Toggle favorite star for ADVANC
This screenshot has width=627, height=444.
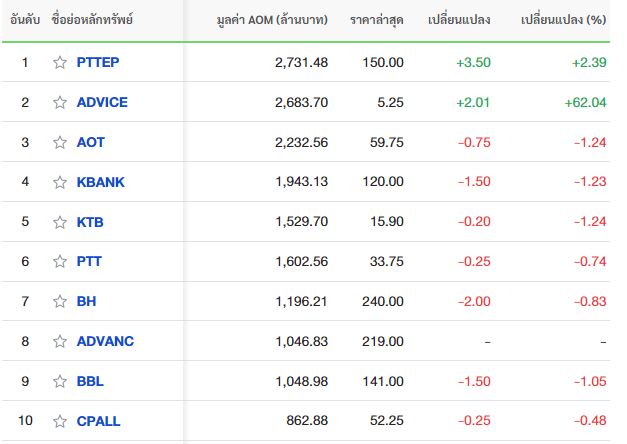(60, 341)
